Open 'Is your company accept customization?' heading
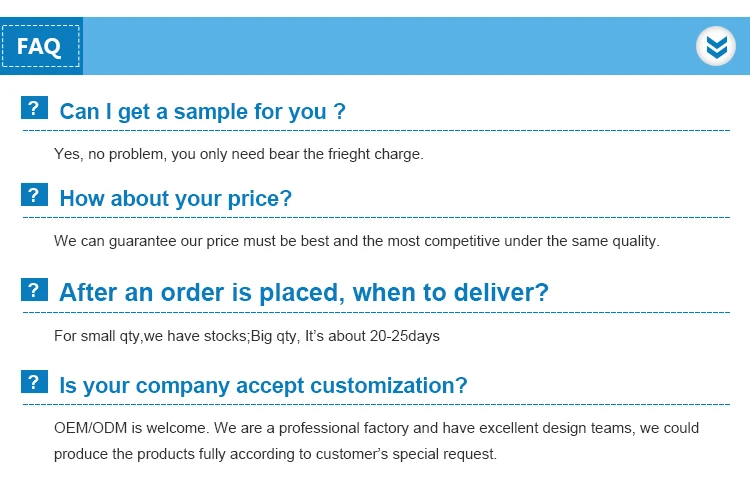The image size is (750, 484). (264, 385)
